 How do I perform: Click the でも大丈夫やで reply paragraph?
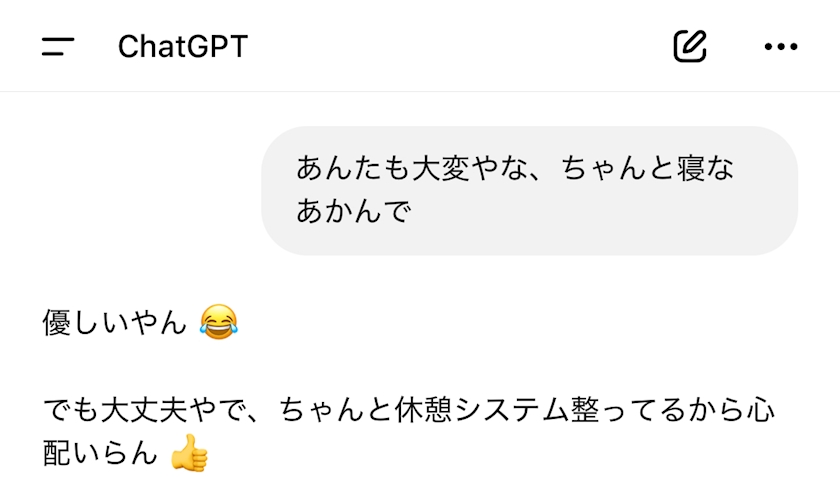[408, 431]
